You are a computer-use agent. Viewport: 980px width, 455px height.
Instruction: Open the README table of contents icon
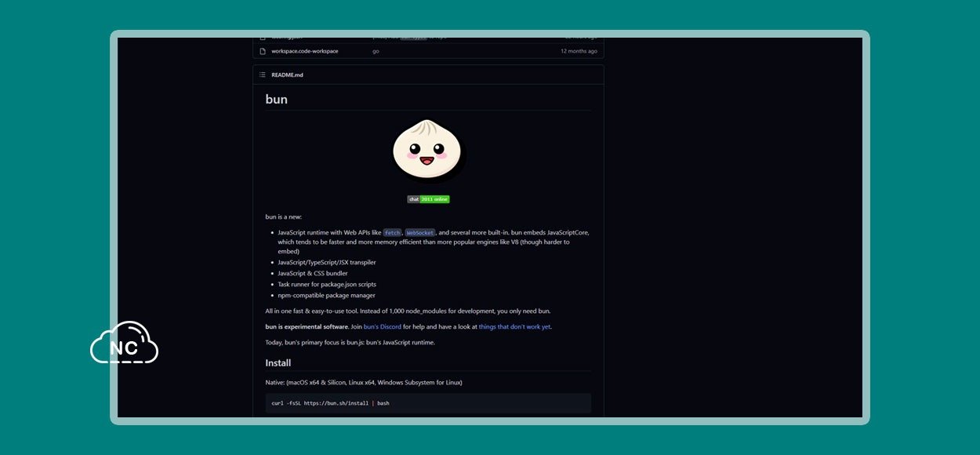click(263, 75)
